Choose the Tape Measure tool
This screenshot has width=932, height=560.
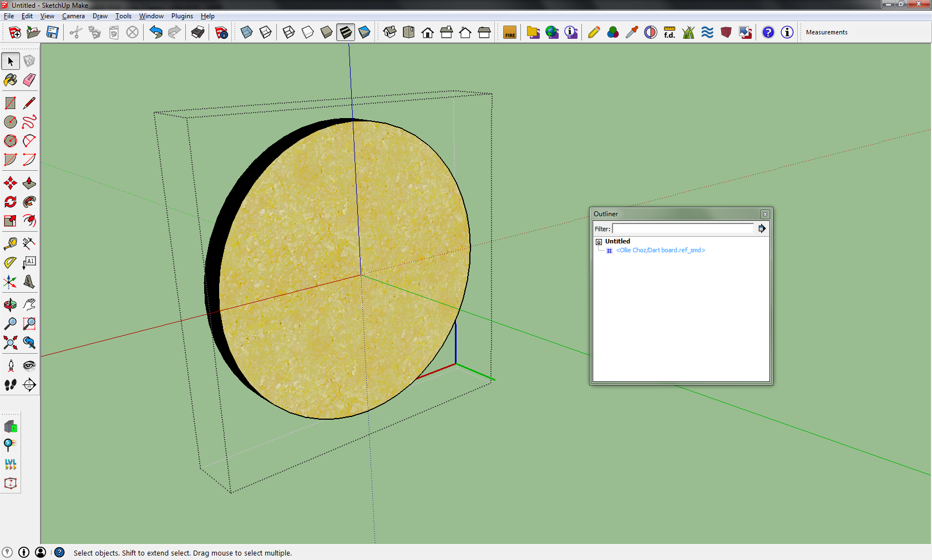(11, 243)
